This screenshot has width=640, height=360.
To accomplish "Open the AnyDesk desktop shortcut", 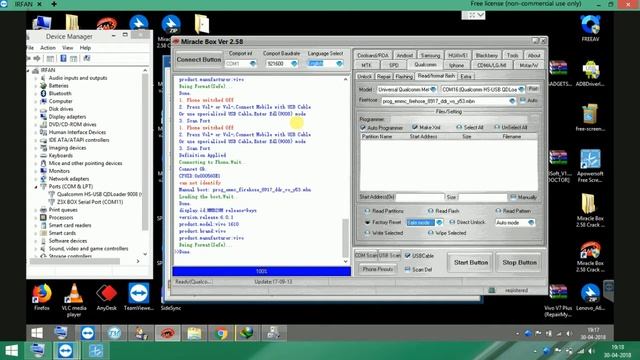I will (x=107, y=297).
